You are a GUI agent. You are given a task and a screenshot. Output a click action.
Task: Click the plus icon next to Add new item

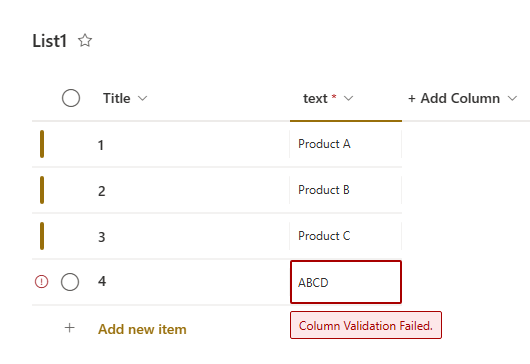point(70,328)
